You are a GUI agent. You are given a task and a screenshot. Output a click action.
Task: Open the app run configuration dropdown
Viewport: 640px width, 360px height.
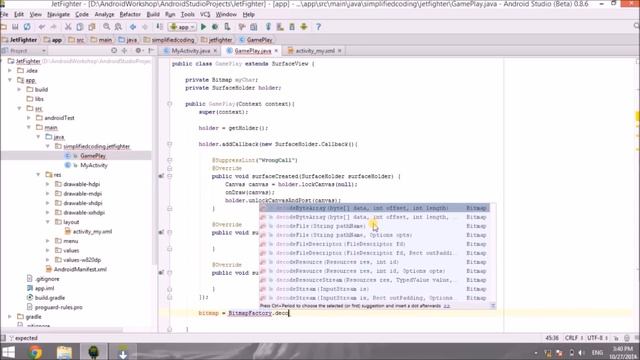[x=182, y=27]
